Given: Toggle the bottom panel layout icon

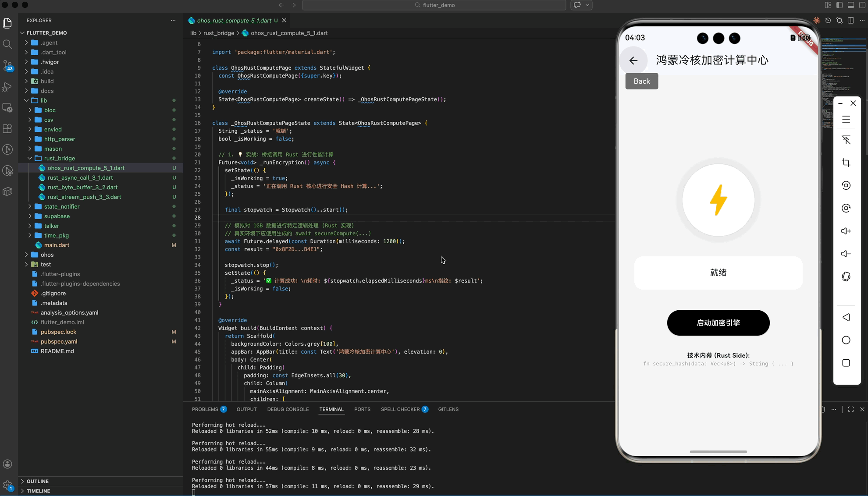Looking at the screenshot, I should [850, 5].
